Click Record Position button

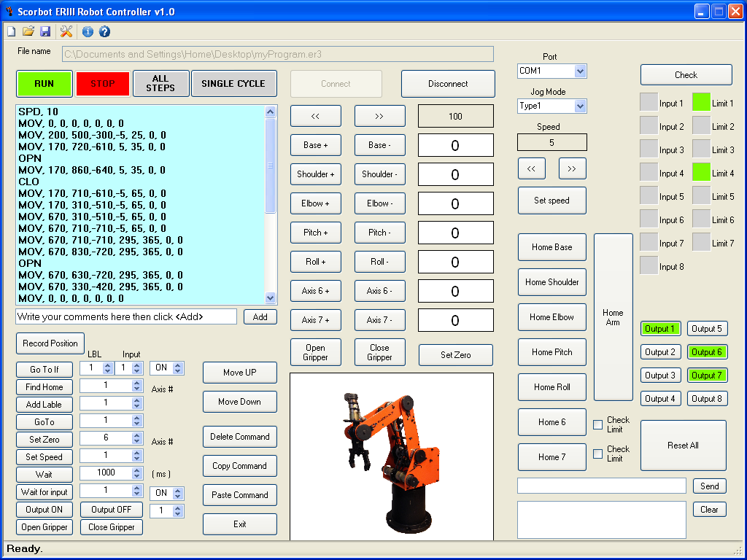click(x=50, y=343)
